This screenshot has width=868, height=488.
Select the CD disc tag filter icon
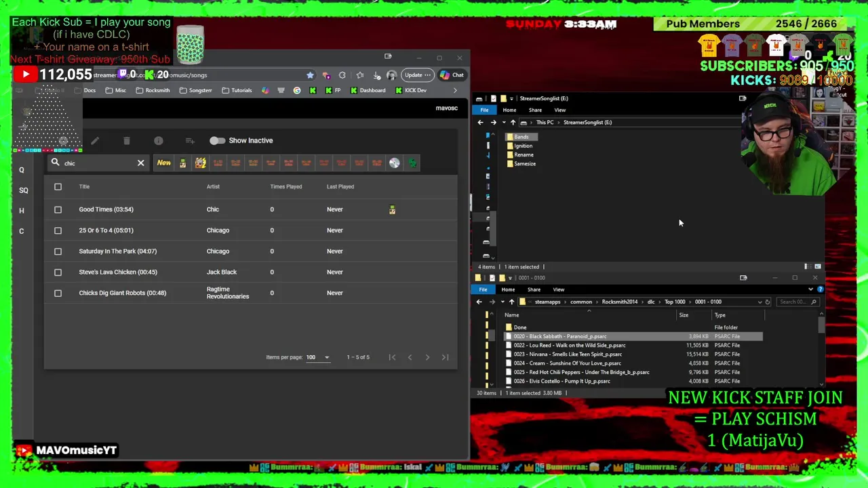point(394,163)
